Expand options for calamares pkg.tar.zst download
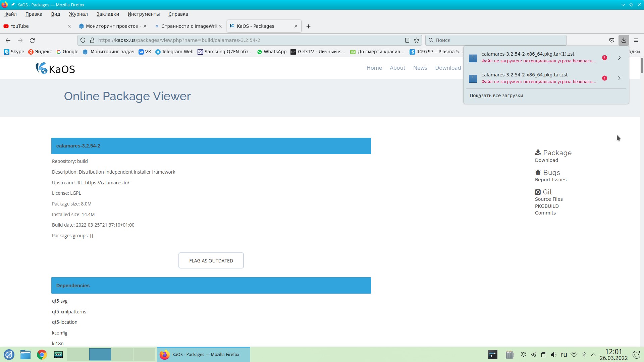 point(619,78)
